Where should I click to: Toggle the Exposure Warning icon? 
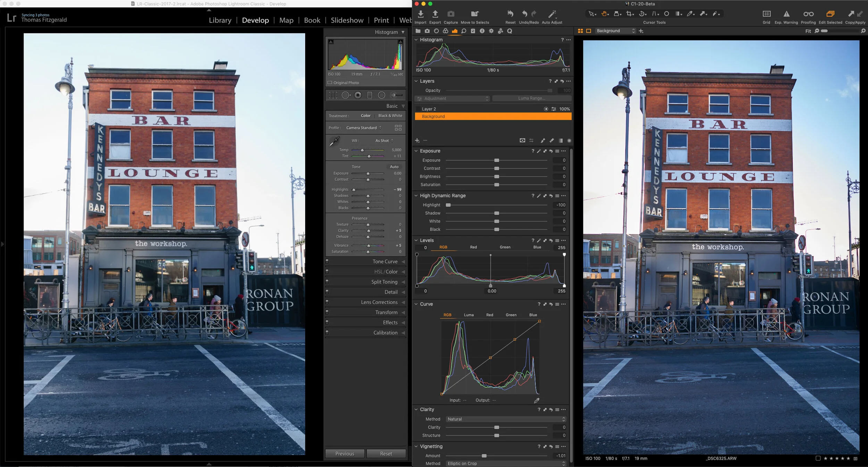(x=786, y=14)
